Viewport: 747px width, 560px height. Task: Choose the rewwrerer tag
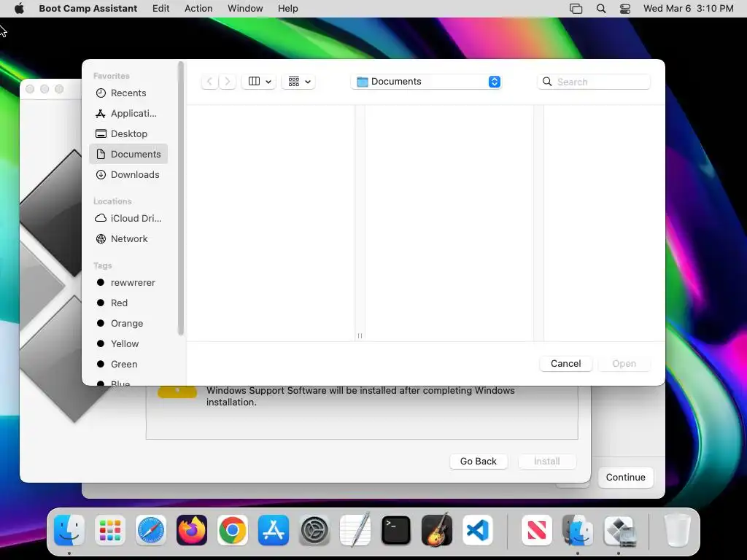pos(128,282)
